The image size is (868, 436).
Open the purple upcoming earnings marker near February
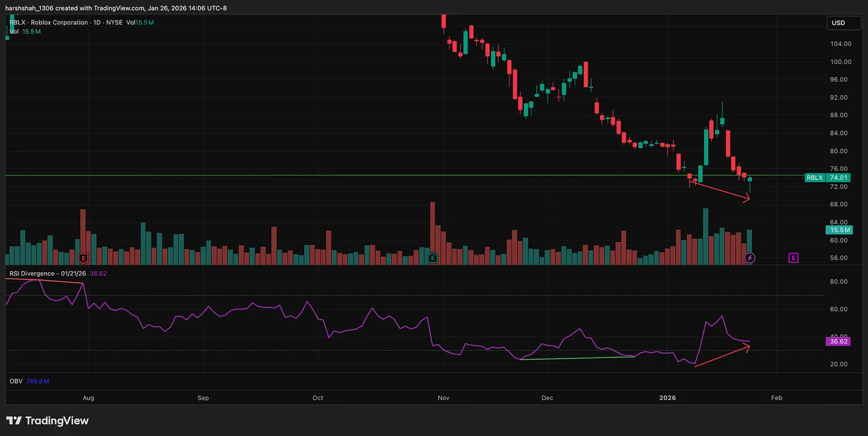coord(794,257)
